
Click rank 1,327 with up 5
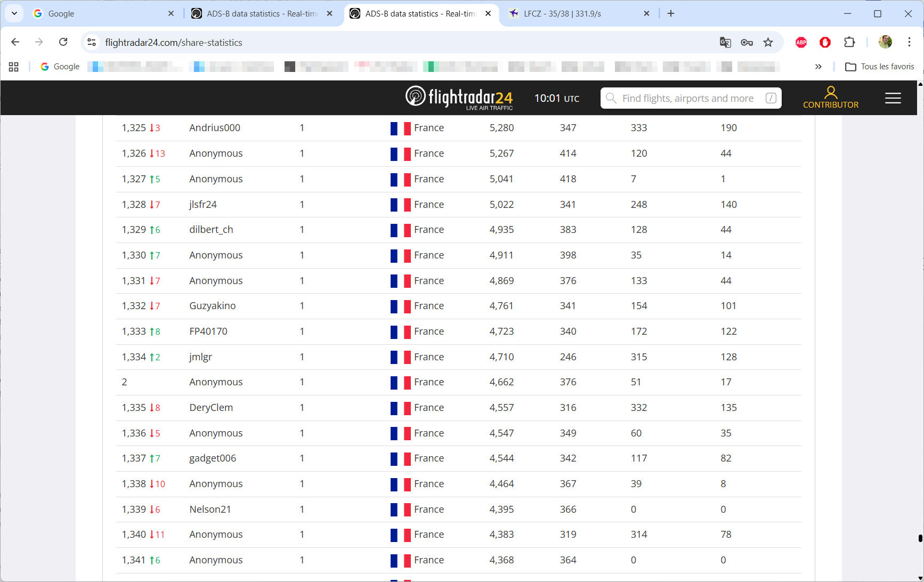(x=141, y=179)
